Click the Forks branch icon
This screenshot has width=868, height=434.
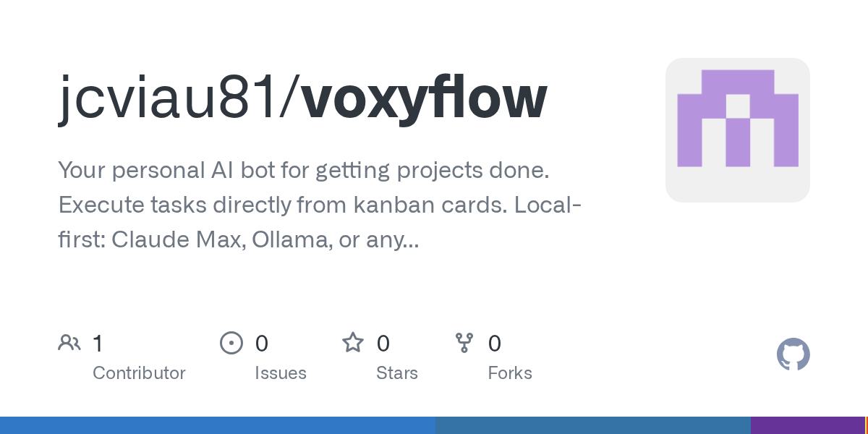coord(464,342)
